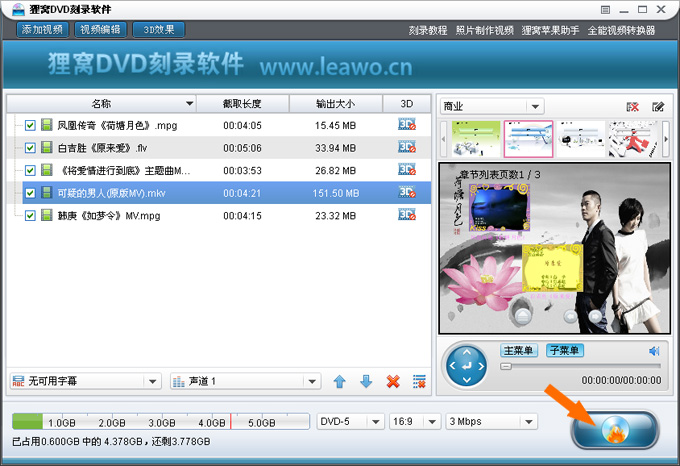680x466 pixels.
Task: Click right arrow on navigation pad
Action: [x=481, y=366]
